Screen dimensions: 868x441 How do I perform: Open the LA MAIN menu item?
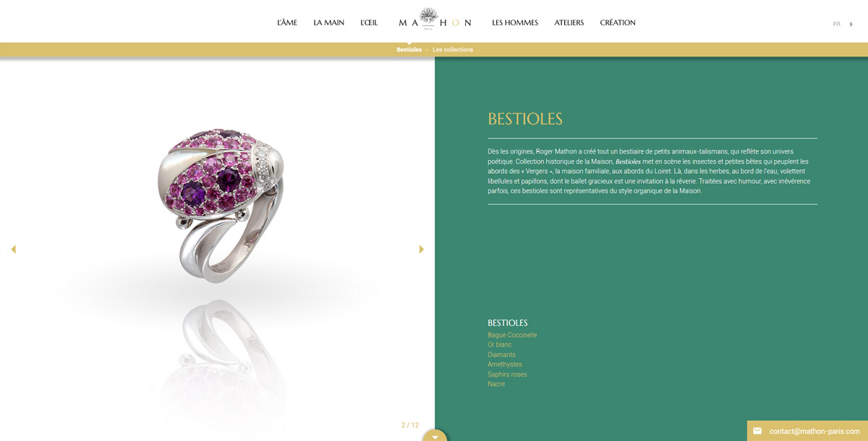pyautogui.click(x=328, y=22)
